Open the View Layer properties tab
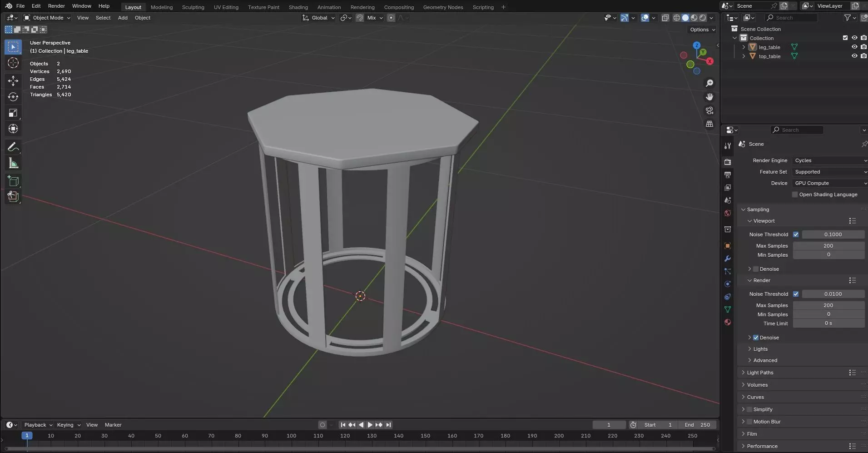868x453 pixels. pyautogui.click(x=728, y=188)
